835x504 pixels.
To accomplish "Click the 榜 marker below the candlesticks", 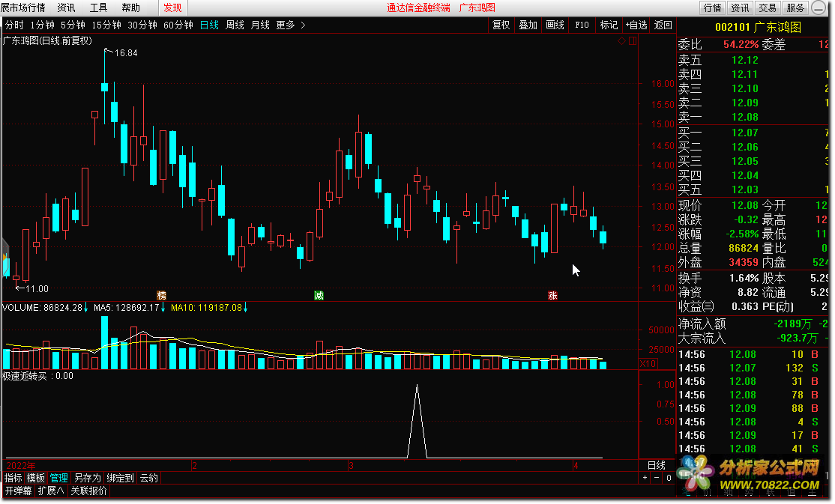I will pyautogui.click(x=161, y=295).
